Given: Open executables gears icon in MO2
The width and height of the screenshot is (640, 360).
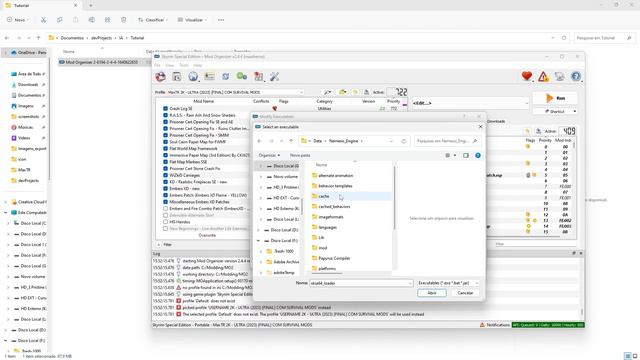Looking at the screenshot, I should point(242,76).
